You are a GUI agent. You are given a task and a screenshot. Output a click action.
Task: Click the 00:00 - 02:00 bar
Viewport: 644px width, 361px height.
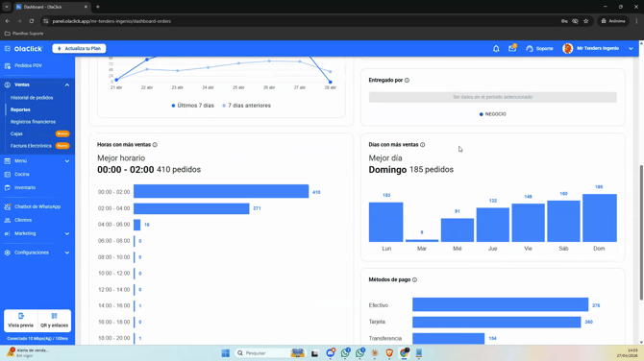[221, 191]
